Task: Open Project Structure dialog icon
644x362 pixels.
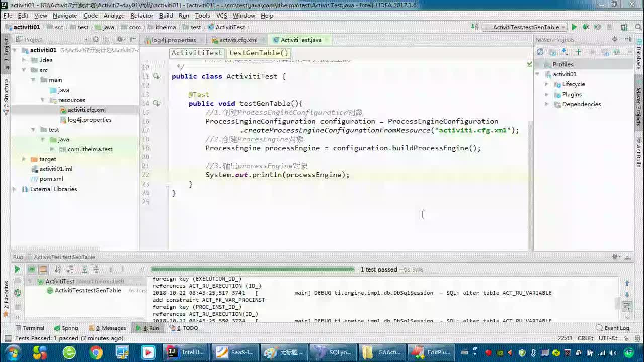Action: [624, 27]
